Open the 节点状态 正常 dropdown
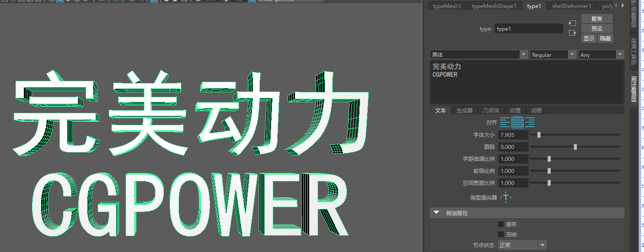 (x=522, y=245)
